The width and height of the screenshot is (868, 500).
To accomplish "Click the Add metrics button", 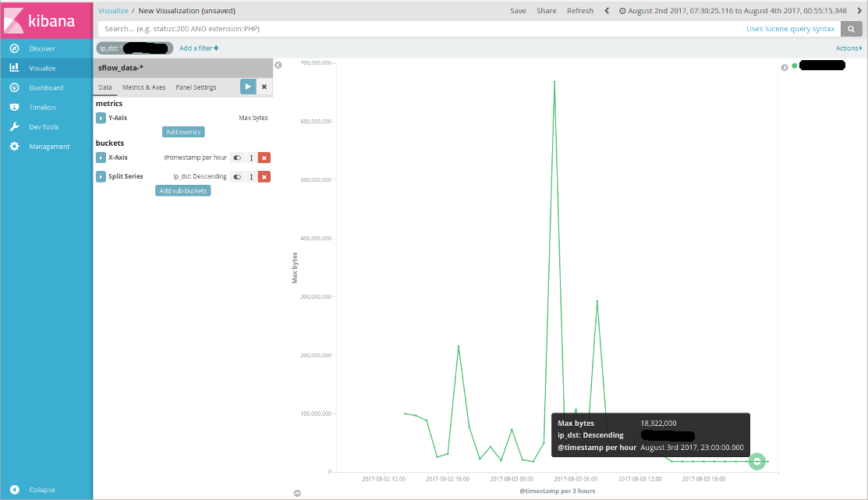I will (183, 132).
